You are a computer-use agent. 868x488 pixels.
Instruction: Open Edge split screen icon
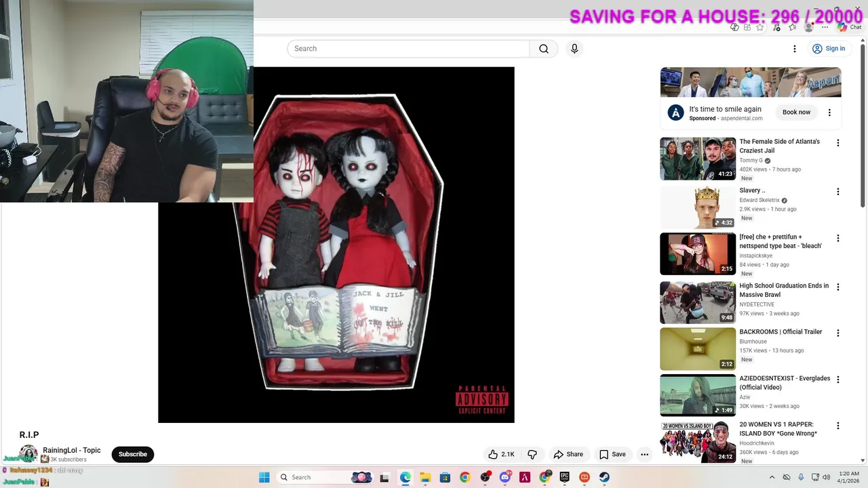[747, 27]
